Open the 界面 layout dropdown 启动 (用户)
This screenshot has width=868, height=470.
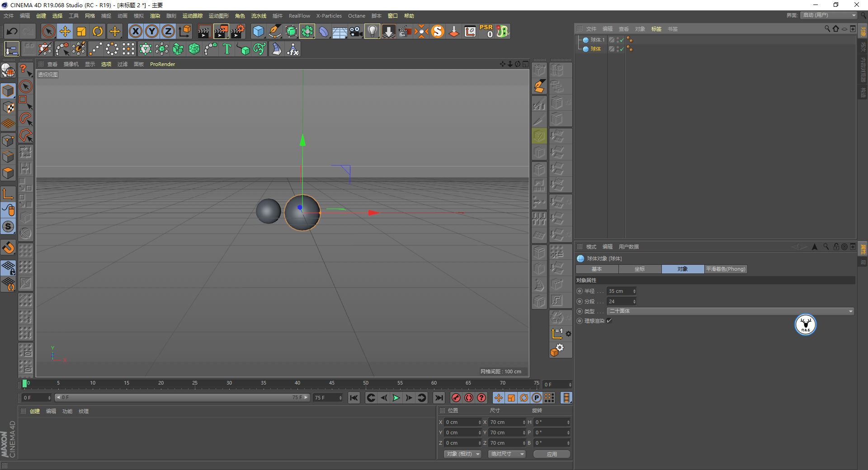pos(829,15)
